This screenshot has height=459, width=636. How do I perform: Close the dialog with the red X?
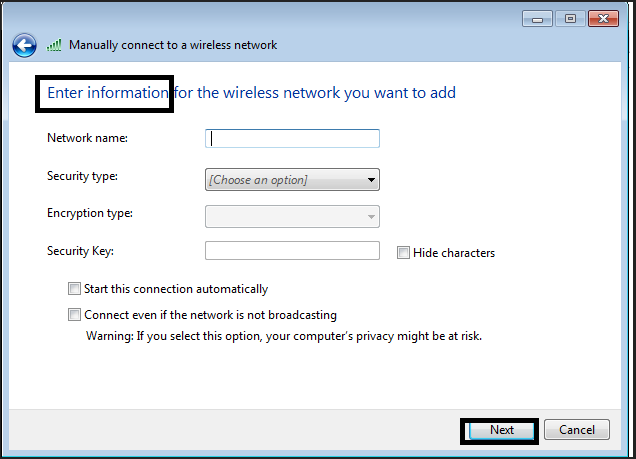[x=603, y=19]
